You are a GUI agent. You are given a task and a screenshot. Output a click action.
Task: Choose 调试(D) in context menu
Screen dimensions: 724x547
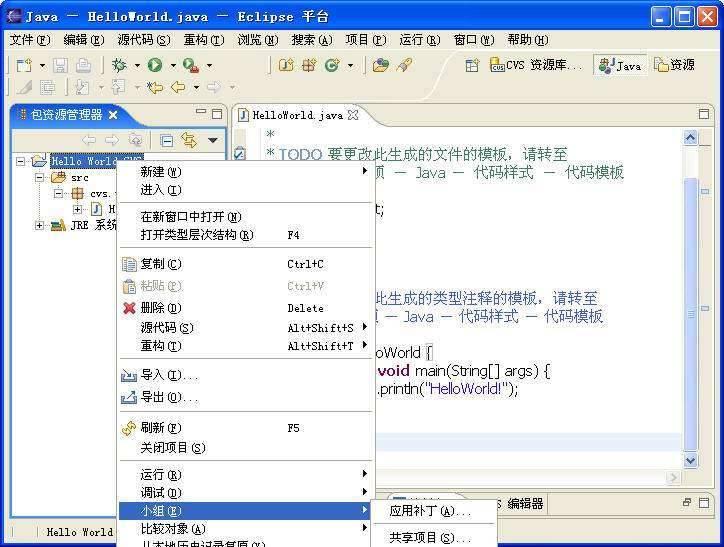pyautogui.click(x=246, y=493)
